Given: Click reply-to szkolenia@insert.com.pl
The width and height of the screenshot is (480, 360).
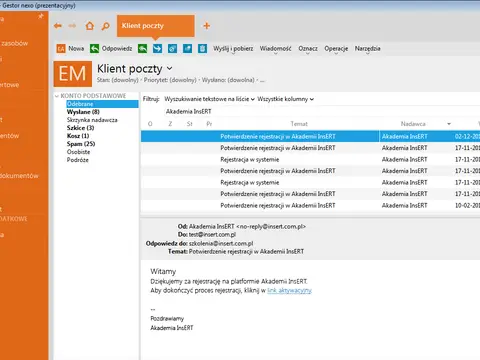Looking at the screenshot, I should tap(221, 243).
